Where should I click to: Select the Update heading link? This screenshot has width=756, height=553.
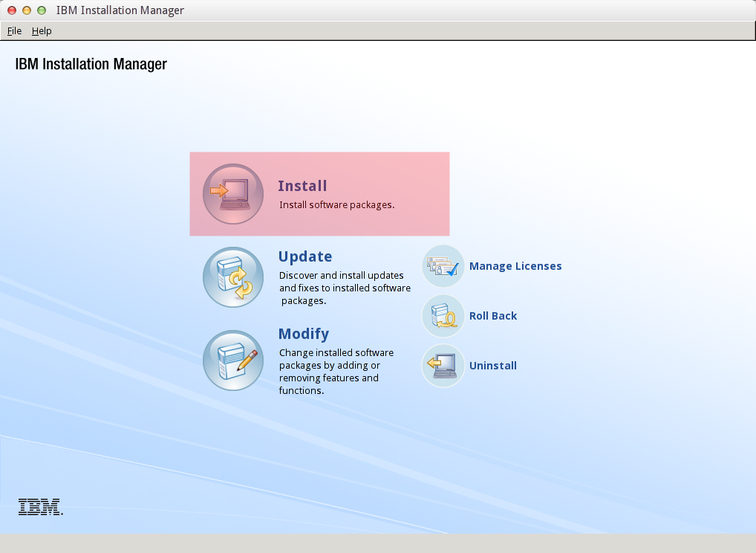click(305, 256)
